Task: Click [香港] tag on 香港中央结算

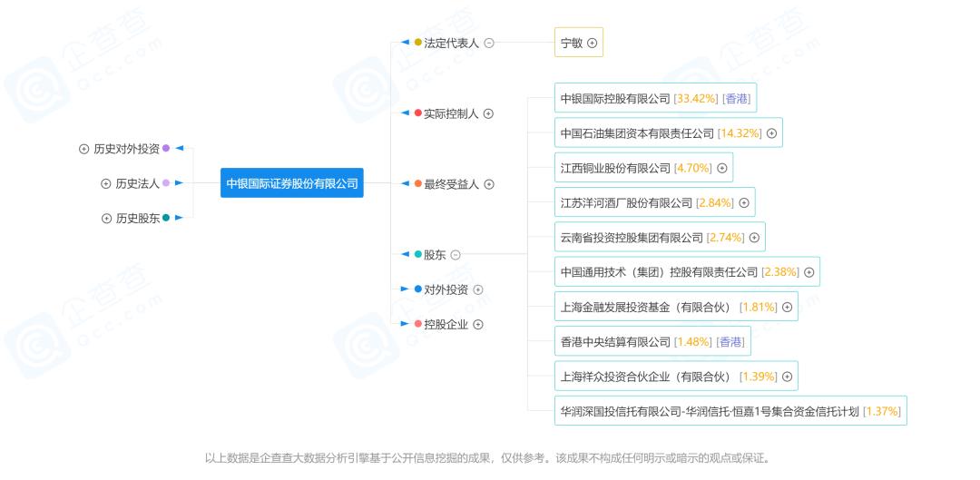Action: [730, 342]
